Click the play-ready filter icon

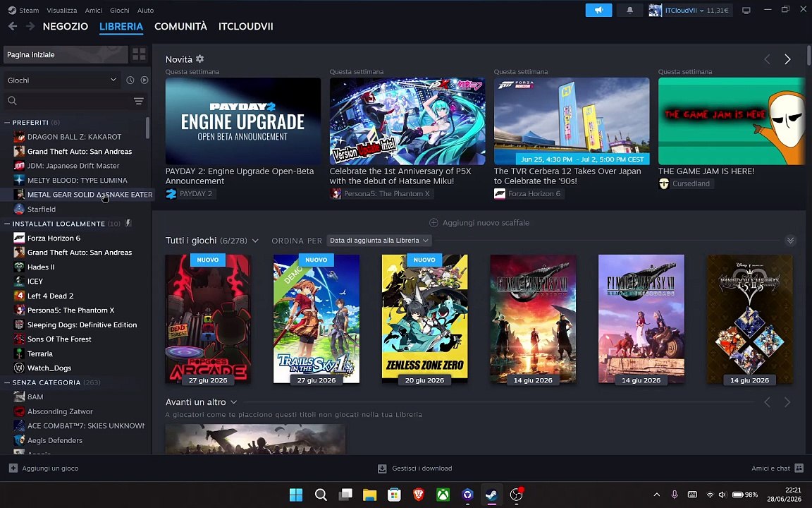pyautogui.click(x=144, y=80)
